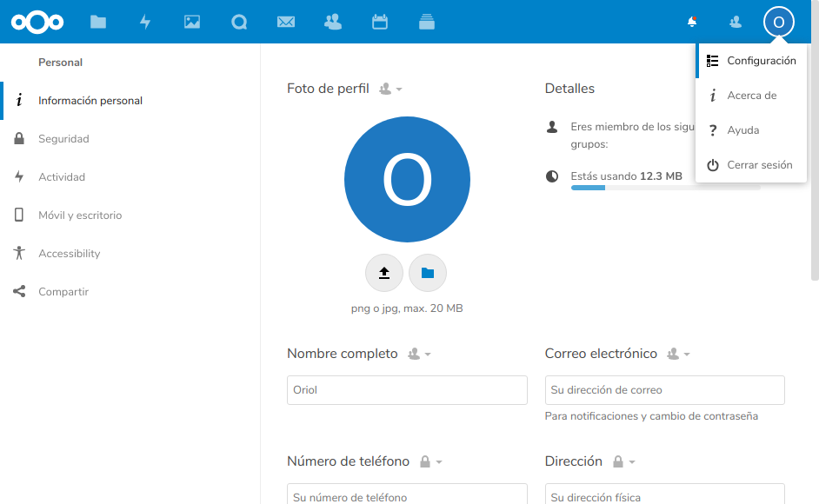Select Cerrar sesión from user menu
The height and width of the screenshot is (504, 819).
[759, 165]
